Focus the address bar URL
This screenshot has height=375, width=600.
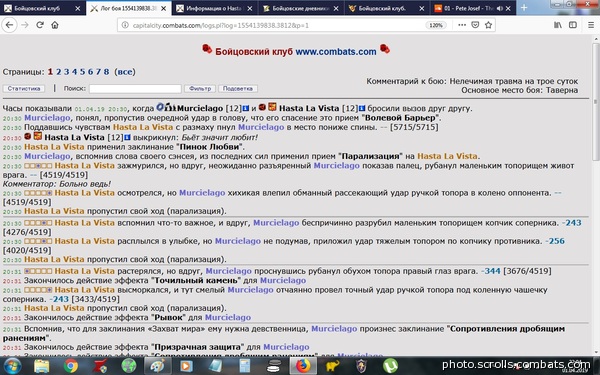tap(220, 26)
